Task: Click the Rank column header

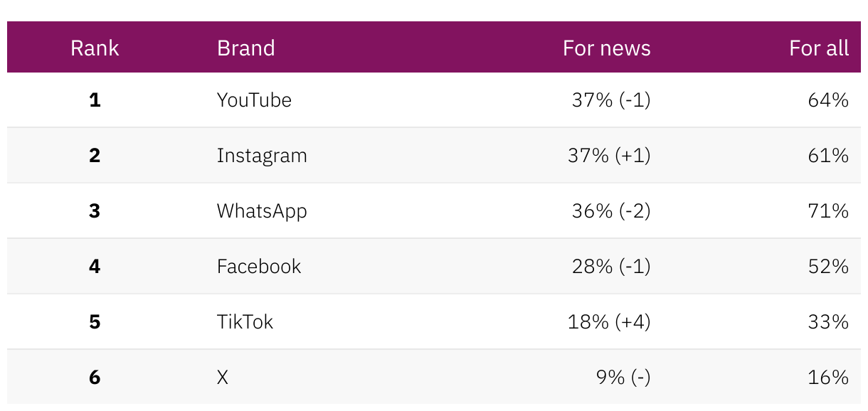Action: click(x=95, y=48)
